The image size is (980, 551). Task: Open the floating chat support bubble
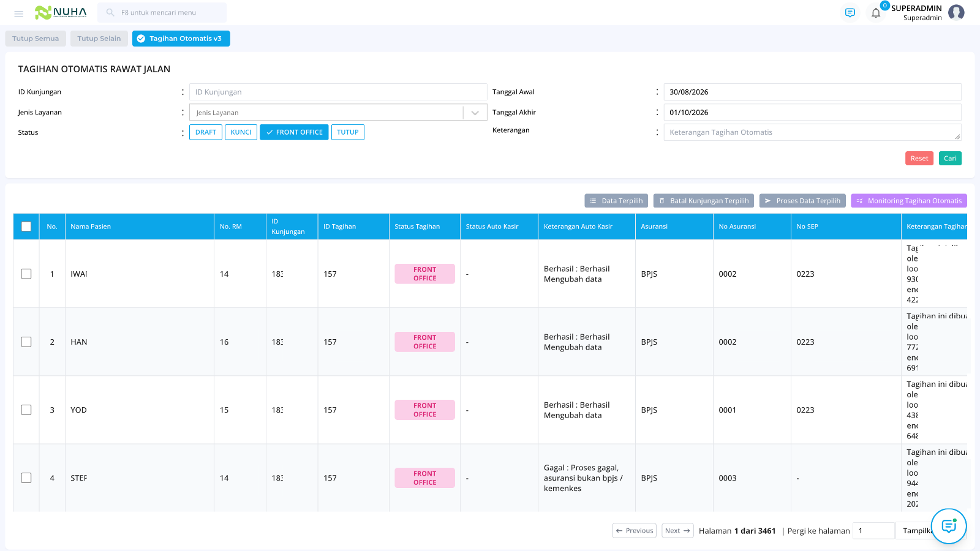949,526
